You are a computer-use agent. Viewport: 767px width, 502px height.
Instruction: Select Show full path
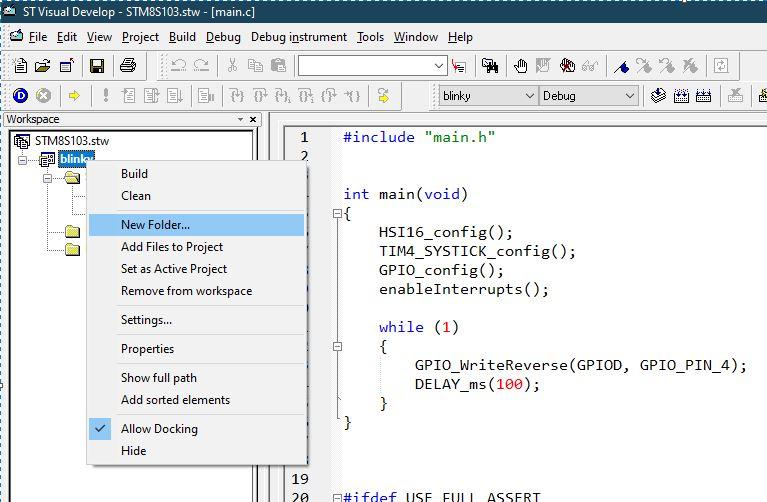196,378
